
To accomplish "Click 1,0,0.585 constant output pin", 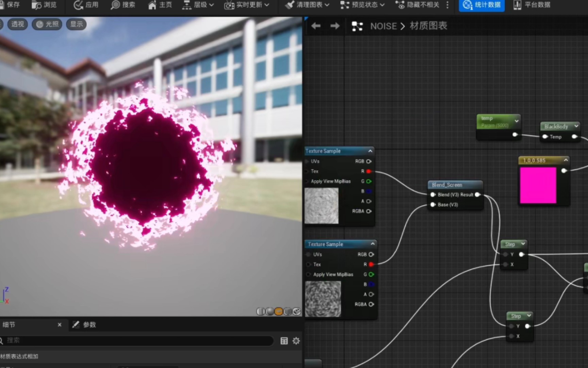I will click(564, 170).
